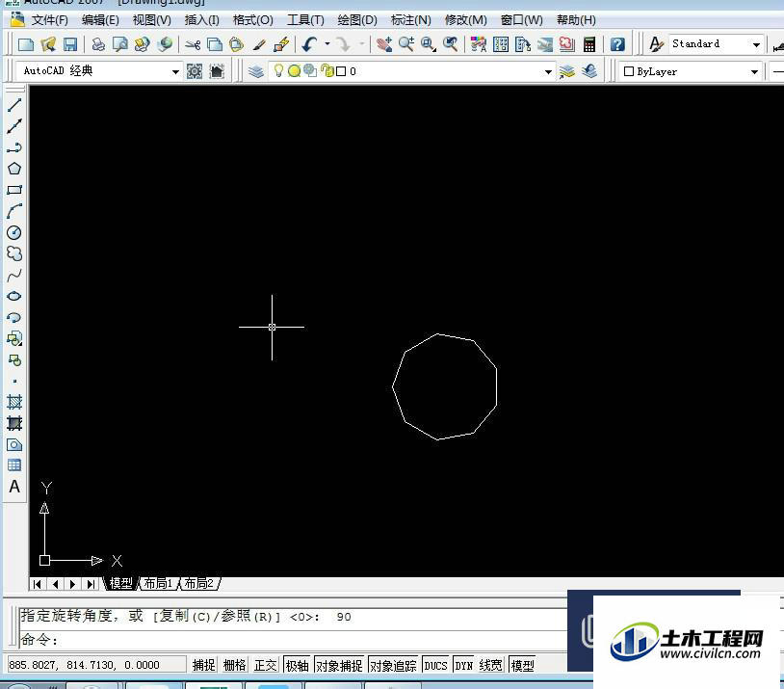Select the Ellipse tool
This screenshot has height=689, width=784.
(14, 296)
